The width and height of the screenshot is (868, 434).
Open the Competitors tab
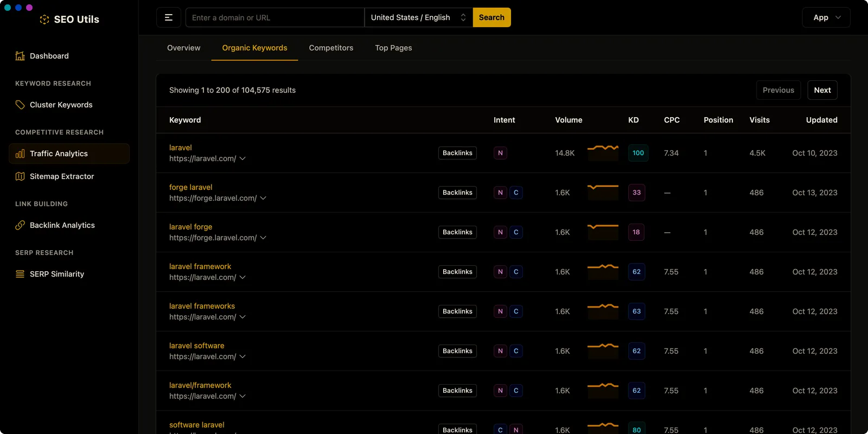click(x=331, y=48)
